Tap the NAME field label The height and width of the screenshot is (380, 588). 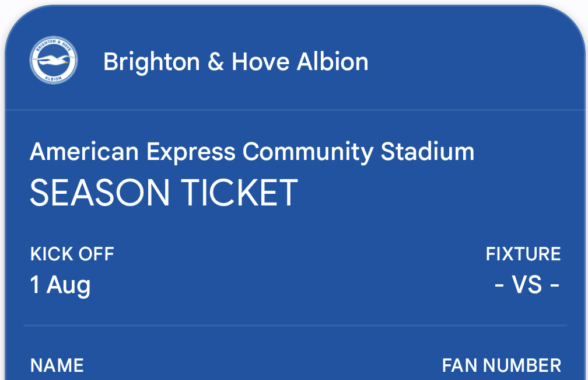coord(57,365)
